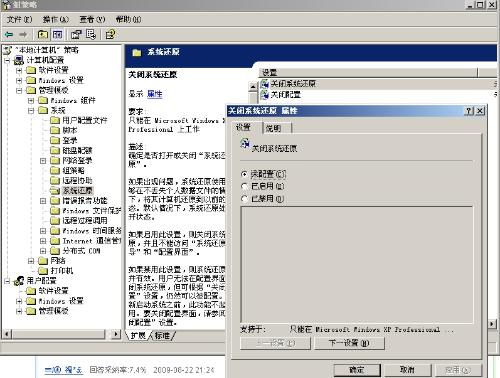The height and width of the screenshot is (378, 500).
Task: Select the 未配置 radio button
Action: [x=244, y=174]
